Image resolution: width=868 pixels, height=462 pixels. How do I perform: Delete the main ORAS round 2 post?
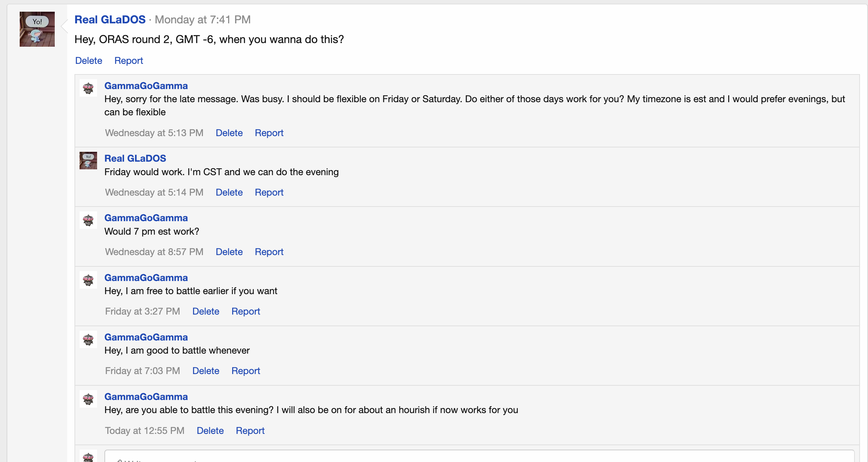[x=89, y=61]
